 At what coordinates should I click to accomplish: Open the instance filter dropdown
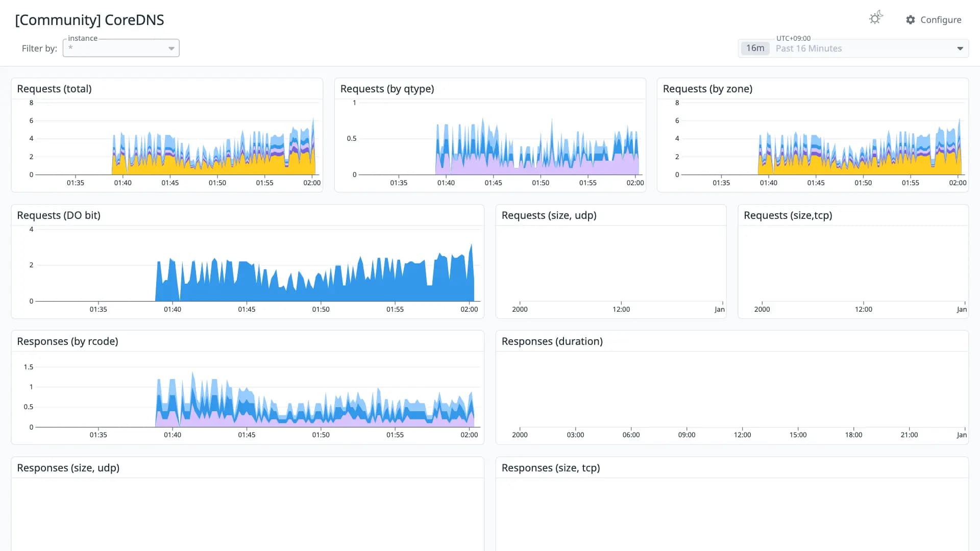(121, 48)
